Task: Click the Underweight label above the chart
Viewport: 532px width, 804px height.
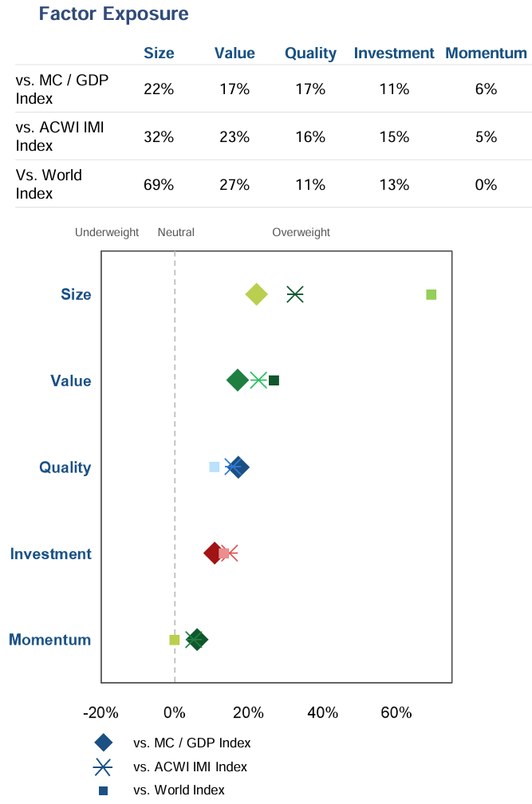Action: tap(107, 232)
